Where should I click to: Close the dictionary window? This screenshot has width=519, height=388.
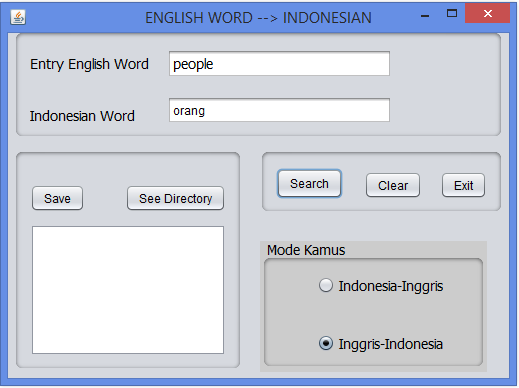point(488,13)
